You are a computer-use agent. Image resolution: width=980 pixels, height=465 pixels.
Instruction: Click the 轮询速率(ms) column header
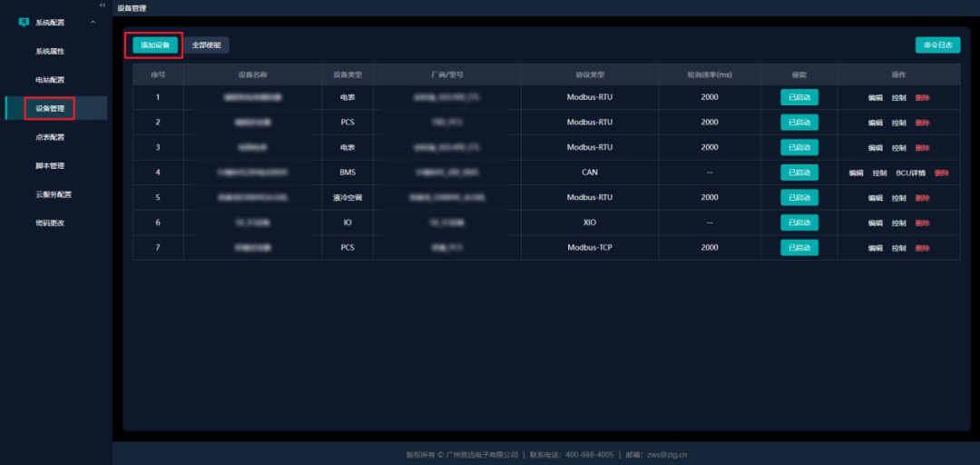click(x=710, y=74)
